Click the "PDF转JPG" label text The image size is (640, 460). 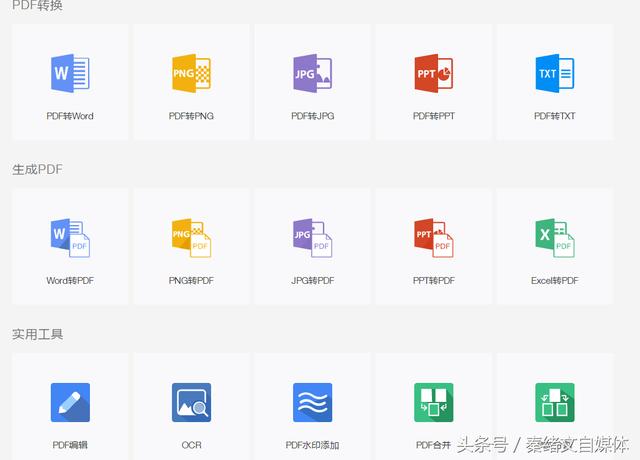313,116
